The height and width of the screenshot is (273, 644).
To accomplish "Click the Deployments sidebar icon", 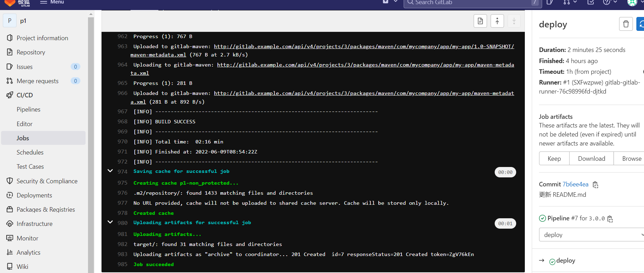I will point(10,195).
